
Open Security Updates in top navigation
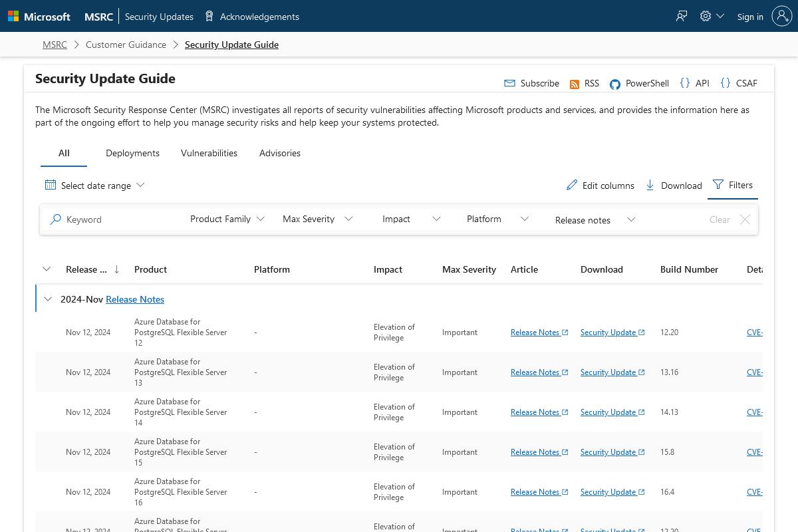point(159,17)
